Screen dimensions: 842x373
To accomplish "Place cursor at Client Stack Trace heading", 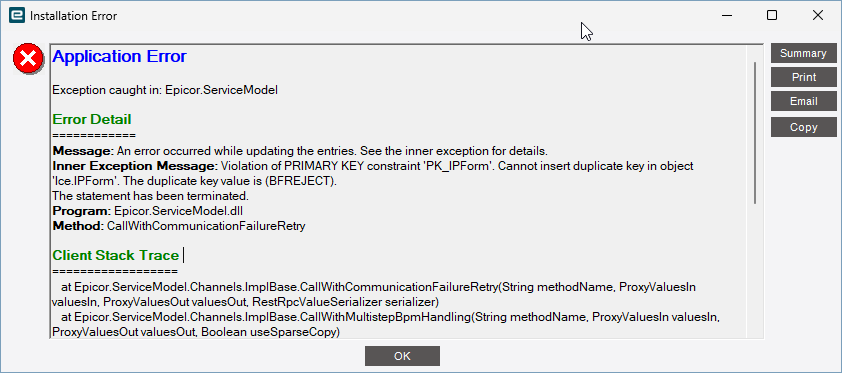I will point(115,255).
